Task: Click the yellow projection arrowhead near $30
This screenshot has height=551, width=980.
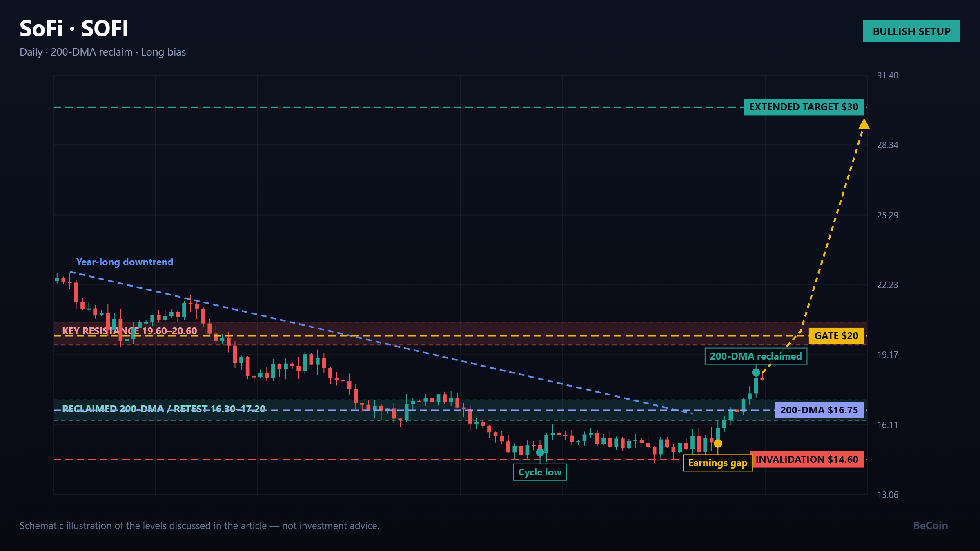Action: coord(864,123)
